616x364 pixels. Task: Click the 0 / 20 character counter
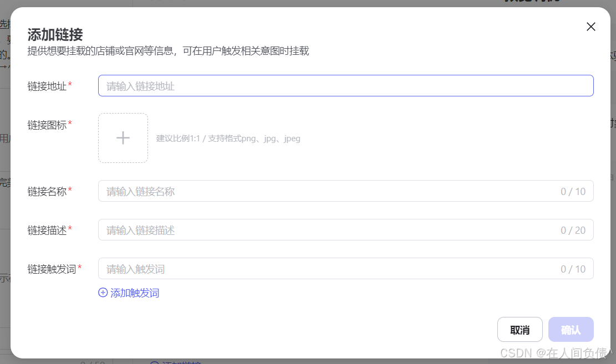pos(573,230)
